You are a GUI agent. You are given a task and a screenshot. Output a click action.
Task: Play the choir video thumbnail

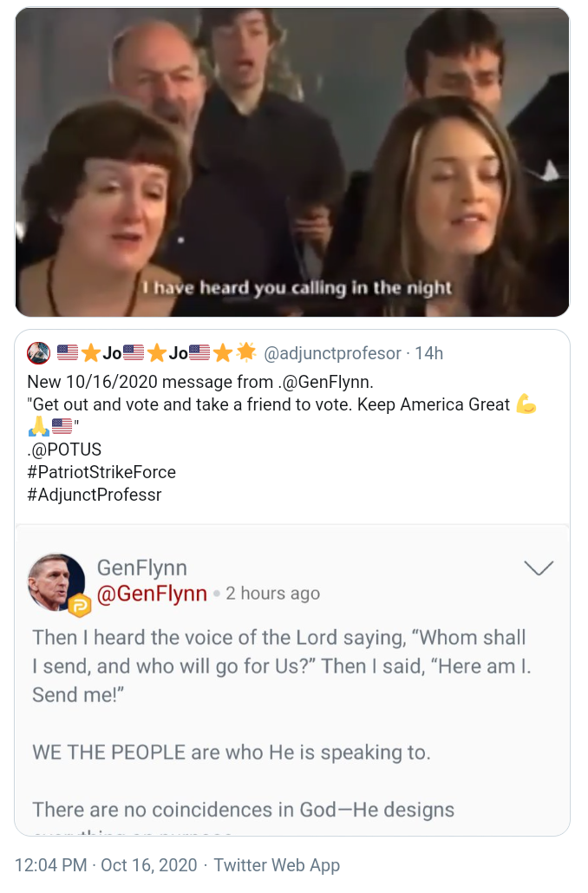(292, 162)
